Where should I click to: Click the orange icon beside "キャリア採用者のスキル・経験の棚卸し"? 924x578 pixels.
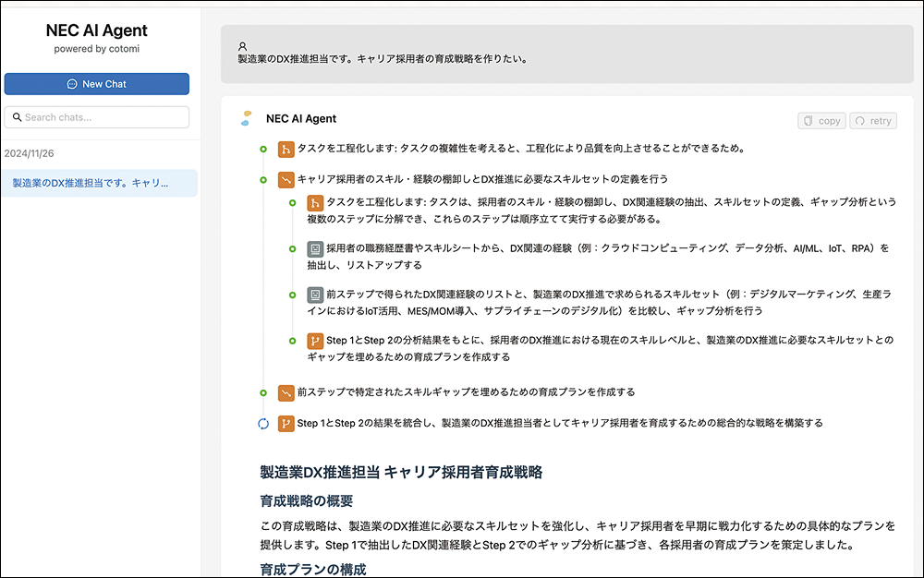tap(286, 179)
